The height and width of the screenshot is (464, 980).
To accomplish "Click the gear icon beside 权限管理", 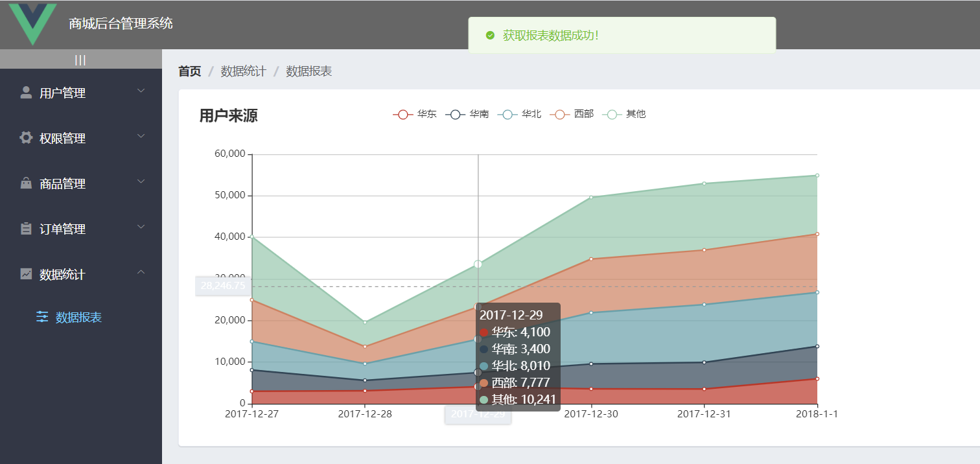I will [x=26, y=138].
